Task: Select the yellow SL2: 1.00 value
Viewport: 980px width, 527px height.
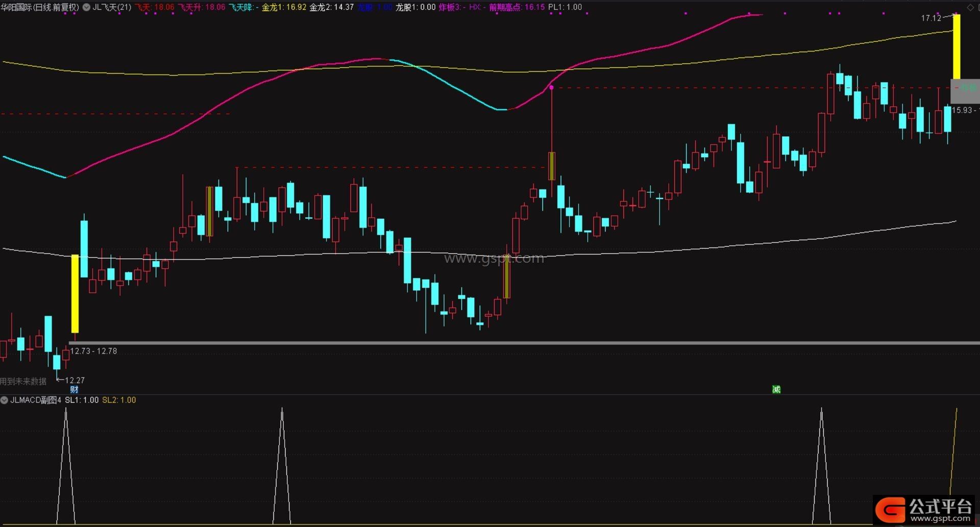Action: tap(119, 400)
